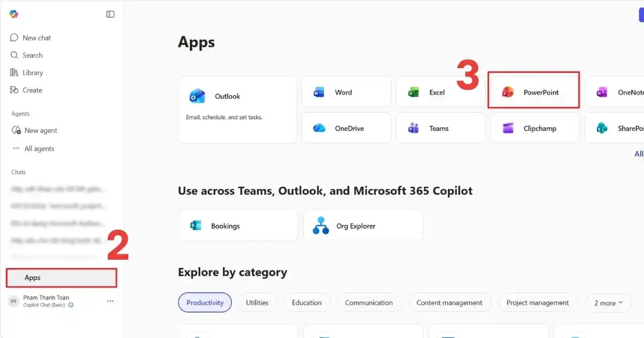Select the Utilities category filter
The image size is (644, 338).
point(257,303)
